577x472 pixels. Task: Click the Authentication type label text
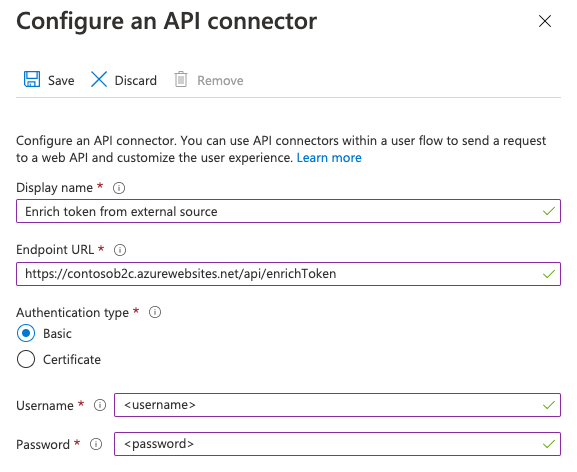pyautogui.click(x=72, y=313)
